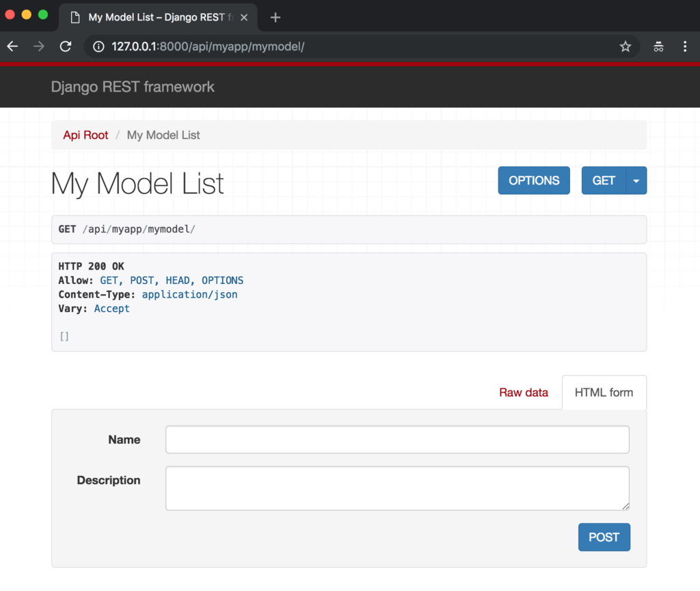Click the address bar URL field
The width and height of the screenshot is (700, 591).
tap(362, 47)
